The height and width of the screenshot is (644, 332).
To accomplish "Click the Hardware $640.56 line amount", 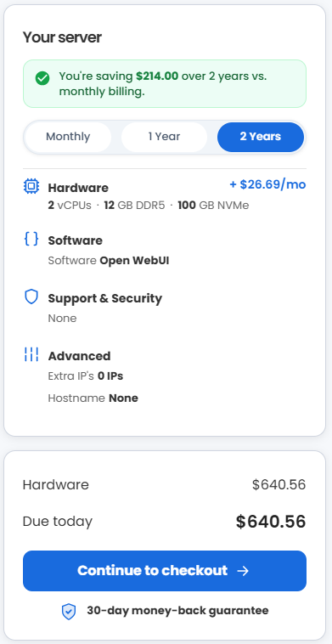I will click(x=279, y=484).
